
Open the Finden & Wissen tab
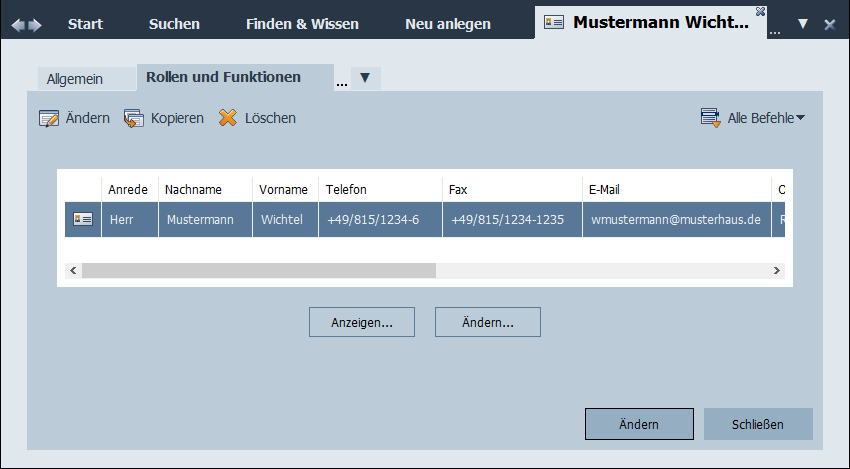pyautogui.click(x=302, y=24)
